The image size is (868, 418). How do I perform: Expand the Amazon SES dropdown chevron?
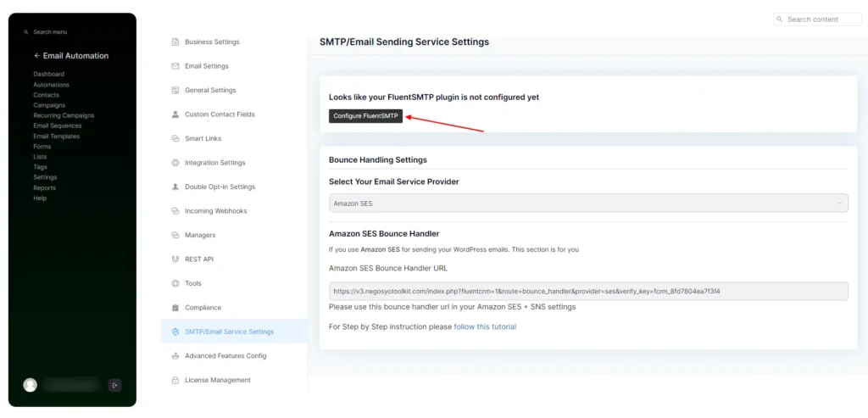tap(839, 203)
